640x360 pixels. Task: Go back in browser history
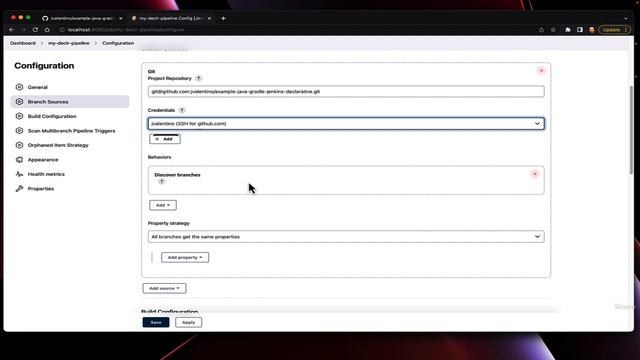[11, 30]
